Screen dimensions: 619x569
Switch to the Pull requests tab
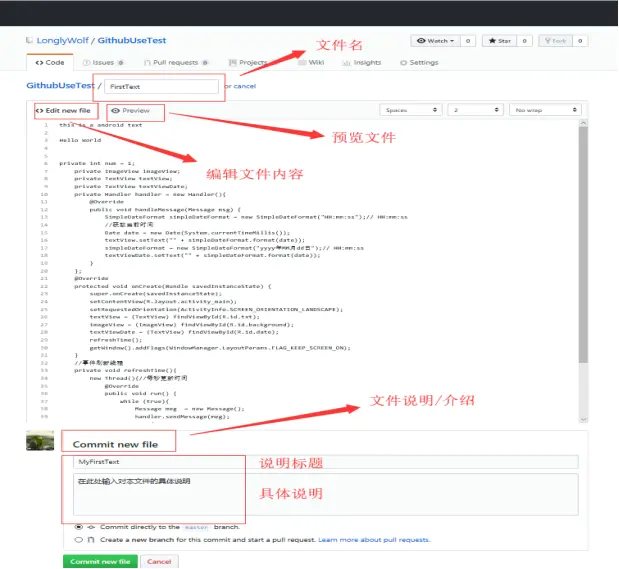[176, 62]
